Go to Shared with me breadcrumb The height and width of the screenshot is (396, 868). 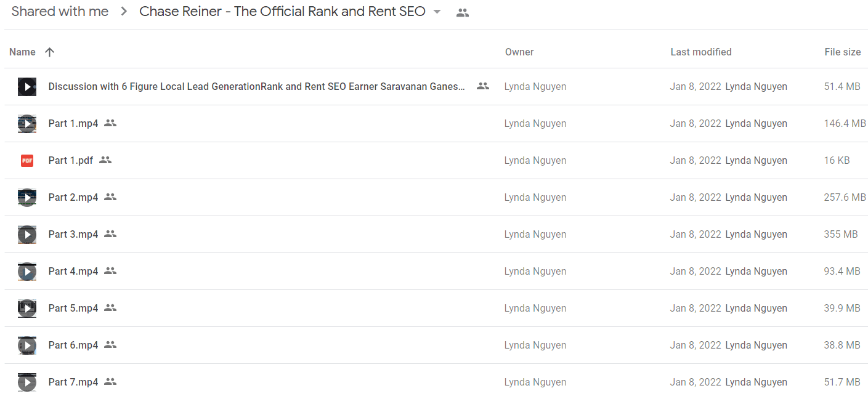pyautogui.click(x=60, y=11)
